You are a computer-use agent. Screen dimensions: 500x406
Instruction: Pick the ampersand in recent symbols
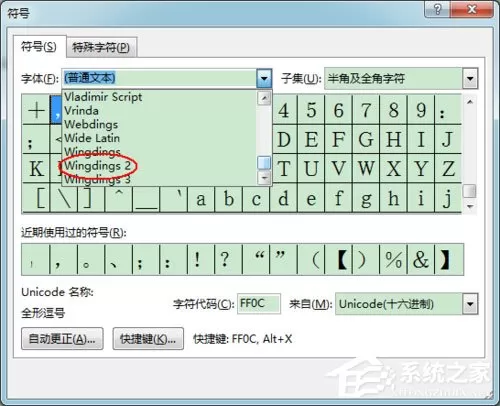click(421, 260)
